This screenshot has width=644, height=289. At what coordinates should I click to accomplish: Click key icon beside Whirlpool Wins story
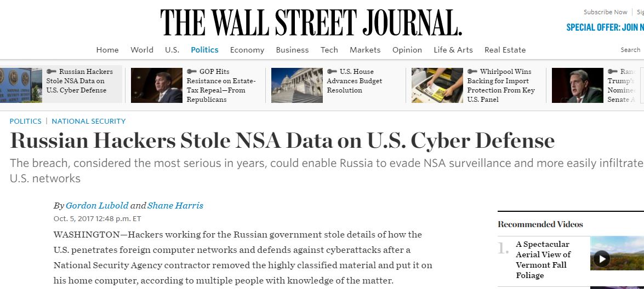pyautogui.click(x=472, y=72)
